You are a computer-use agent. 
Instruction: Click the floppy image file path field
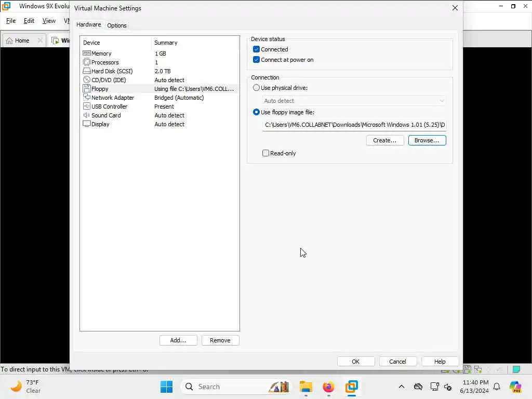coord(354,125)
